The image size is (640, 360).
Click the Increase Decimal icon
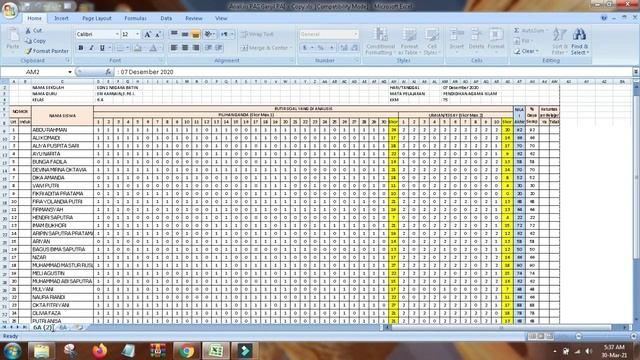click(344, 48)
